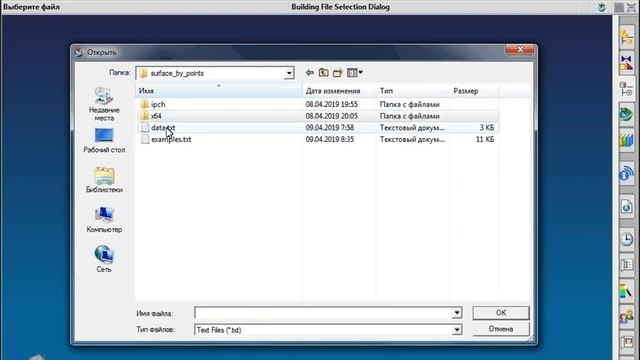Close the Открыть dialog

point(520,50)
